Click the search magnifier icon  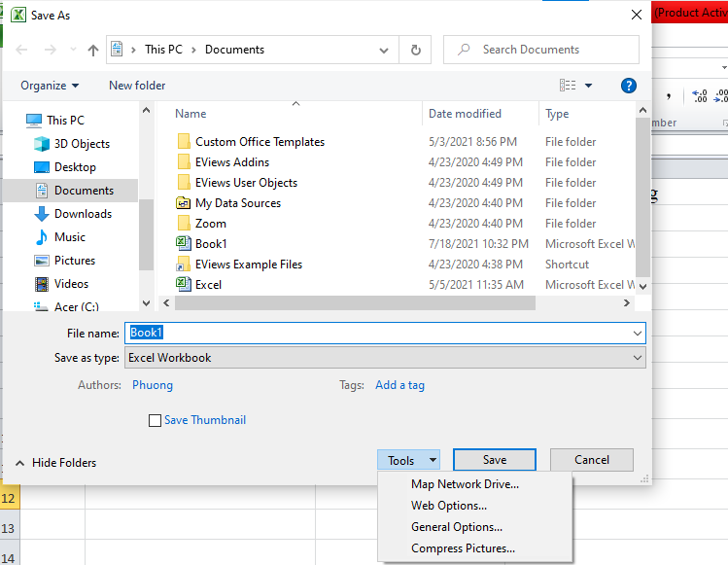point(464,50)
